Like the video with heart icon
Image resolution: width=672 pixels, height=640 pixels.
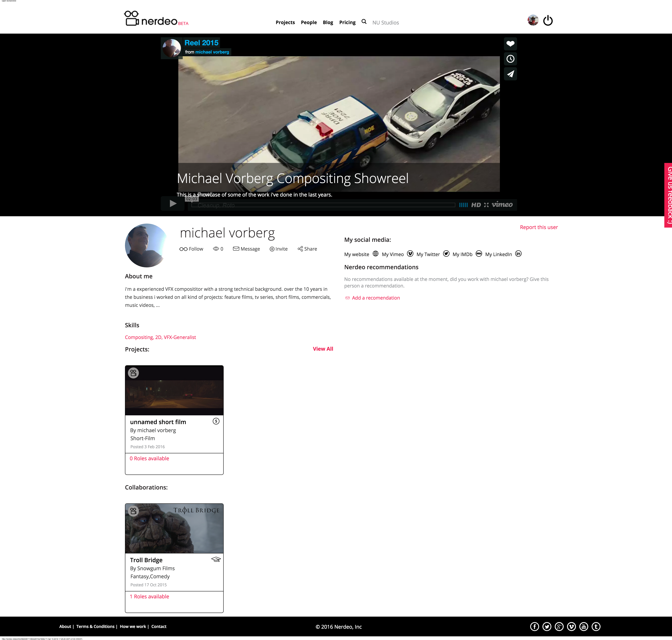pos(510,44)
